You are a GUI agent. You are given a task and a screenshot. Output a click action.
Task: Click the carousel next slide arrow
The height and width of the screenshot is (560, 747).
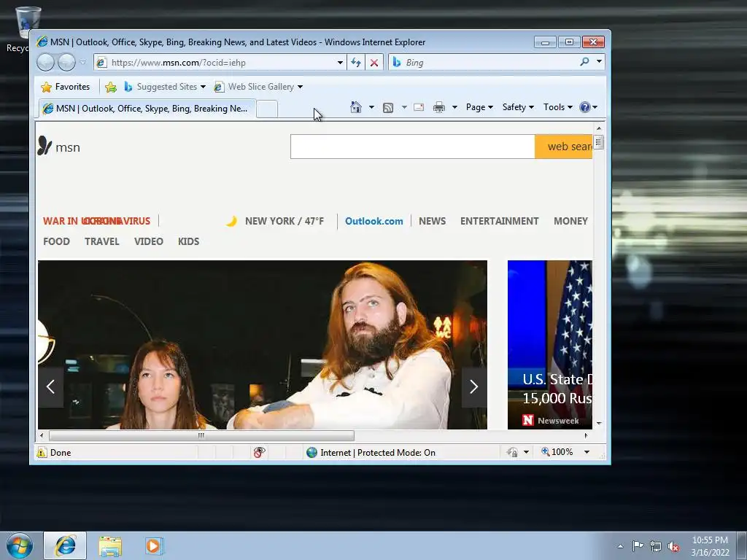474,386
